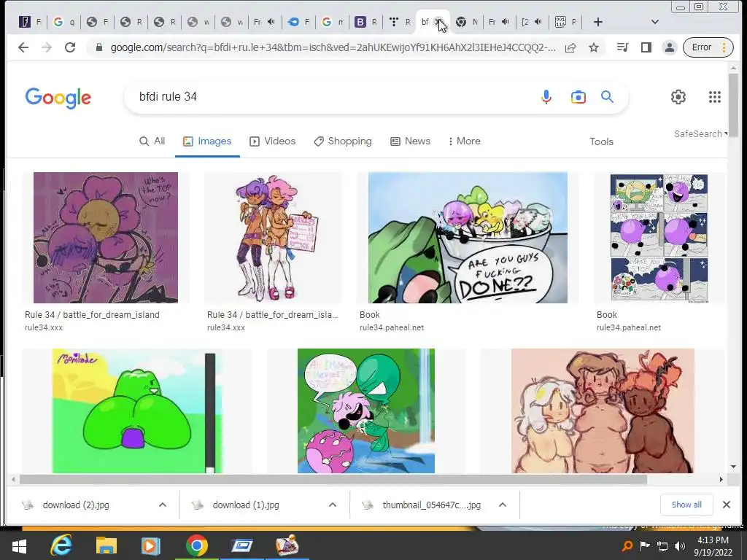Image resolution: width=747 pixels, height=560 pixels.
Task: Expand the More search categories menu
Action: tap(464, 141)
